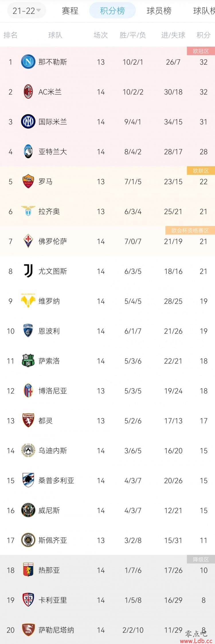
Task: Open the 21-22 season dropdown
Action: click(x=26, y=11)
